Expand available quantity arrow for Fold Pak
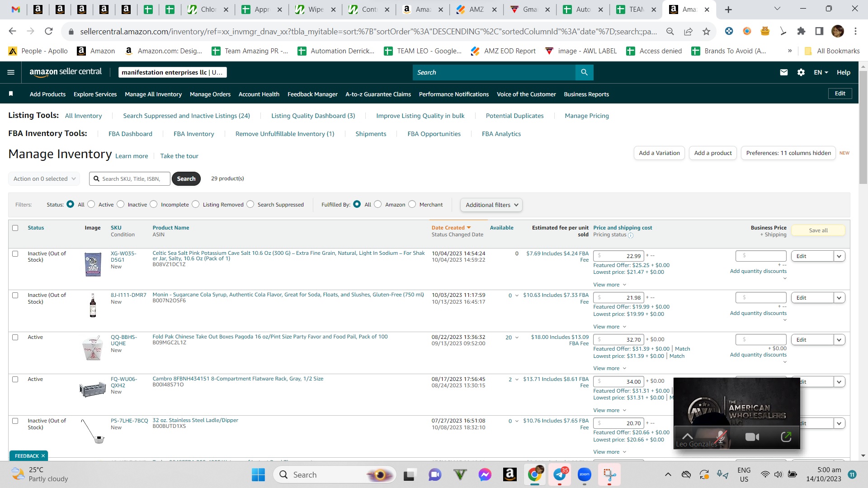This screenshot has width=868, height=488. [x=517, y=338]
